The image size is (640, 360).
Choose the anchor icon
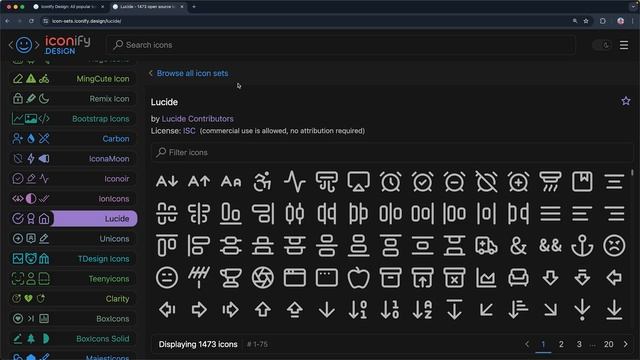(x=582, y=246)
